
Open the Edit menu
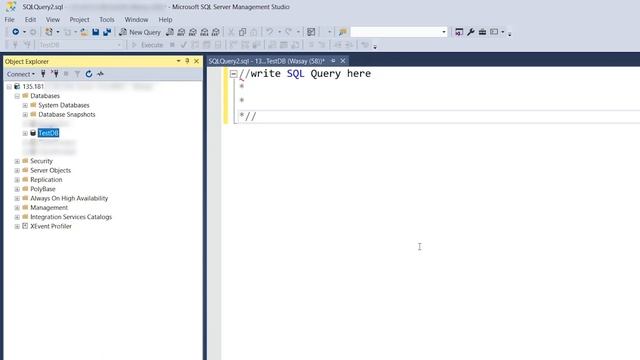30,20
